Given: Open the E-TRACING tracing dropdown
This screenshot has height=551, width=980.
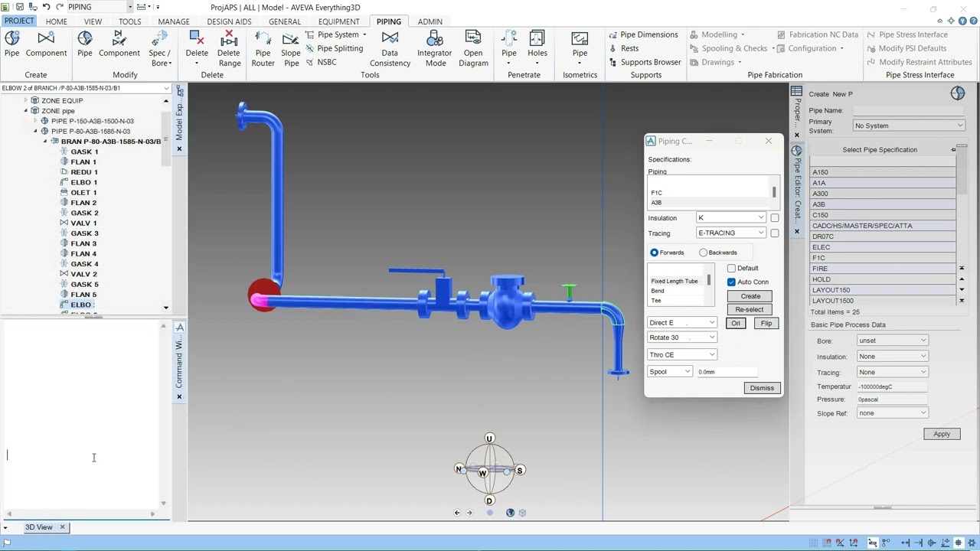Looking at the screenshot, I should coord(730,233).
